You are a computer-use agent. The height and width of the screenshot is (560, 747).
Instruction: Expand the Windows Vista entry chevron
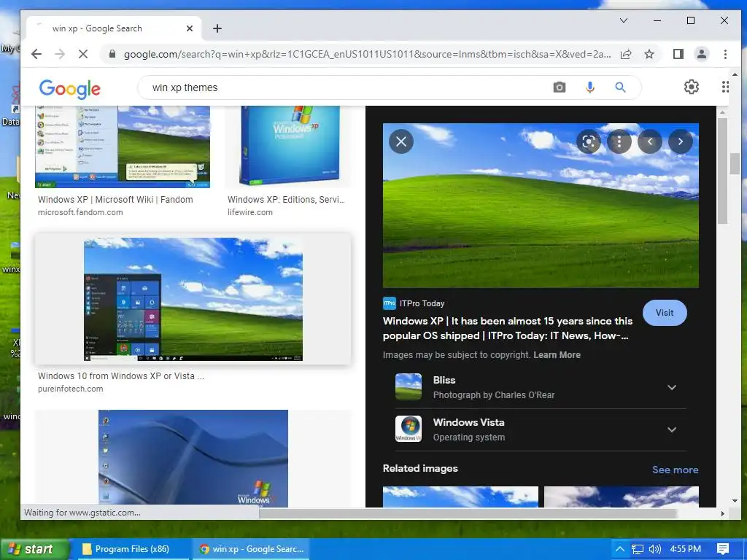[672, 429]
